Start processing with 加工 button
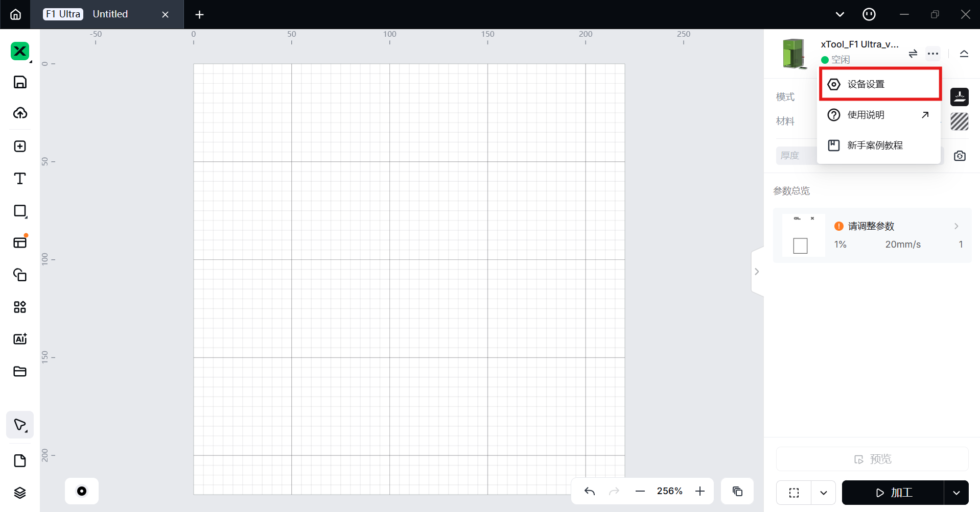The height and width of the screenshot is (512, 980). tap(893, 493)
